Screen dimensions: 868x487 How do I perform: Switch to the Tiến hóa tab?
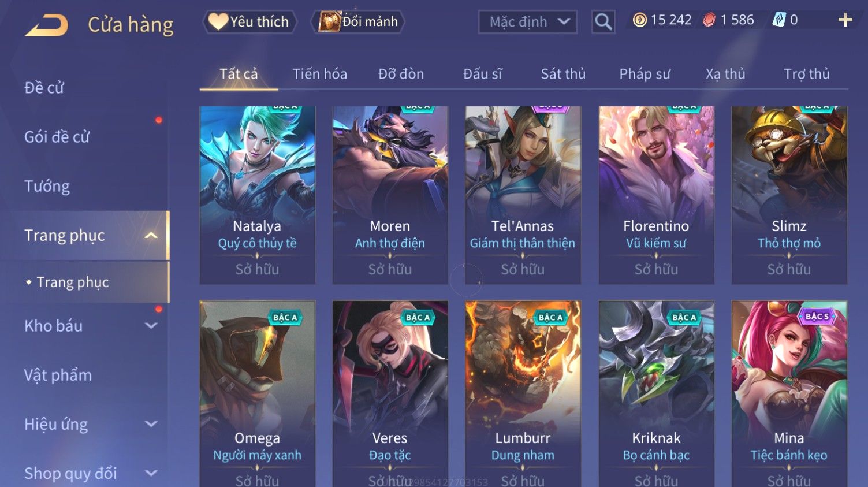click(319, 74)
